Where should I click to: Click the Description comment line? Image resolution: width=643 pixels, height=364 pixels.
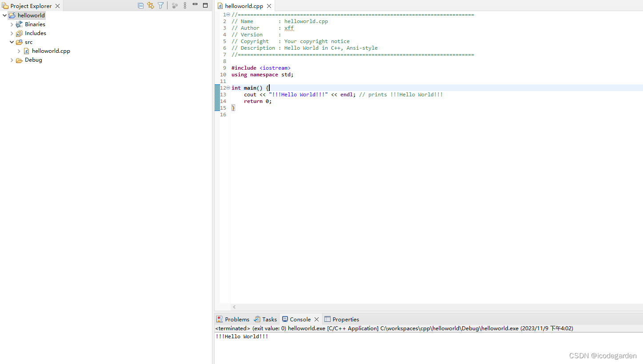pyautogui.click(x=304, y=48)
